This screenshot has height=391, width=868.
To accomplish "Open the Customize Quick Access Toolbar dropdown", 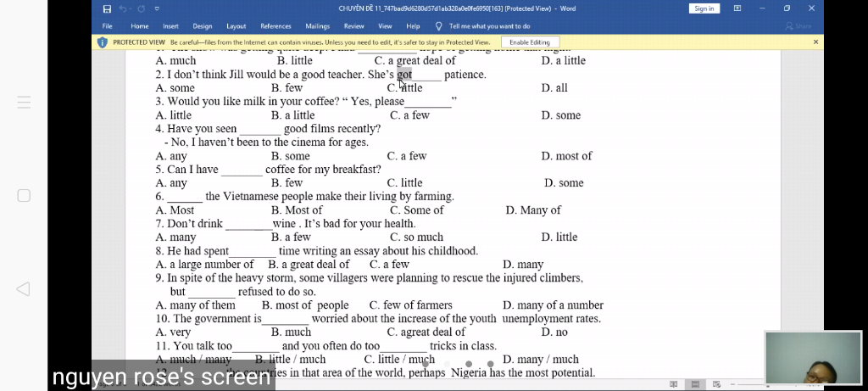I will (x=157, y=8).
